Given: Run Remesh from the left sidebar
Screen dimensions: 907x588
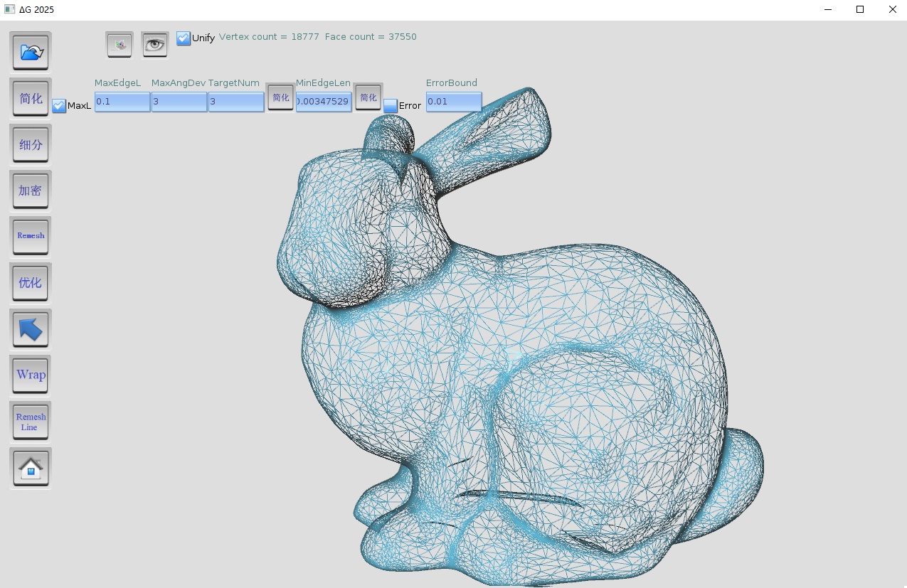Looking at the screenshot, I should point(31,236).
